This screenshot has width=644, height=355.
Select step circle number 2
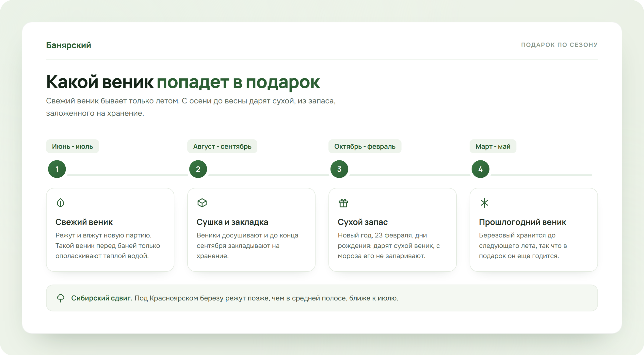tap(198, 169)
